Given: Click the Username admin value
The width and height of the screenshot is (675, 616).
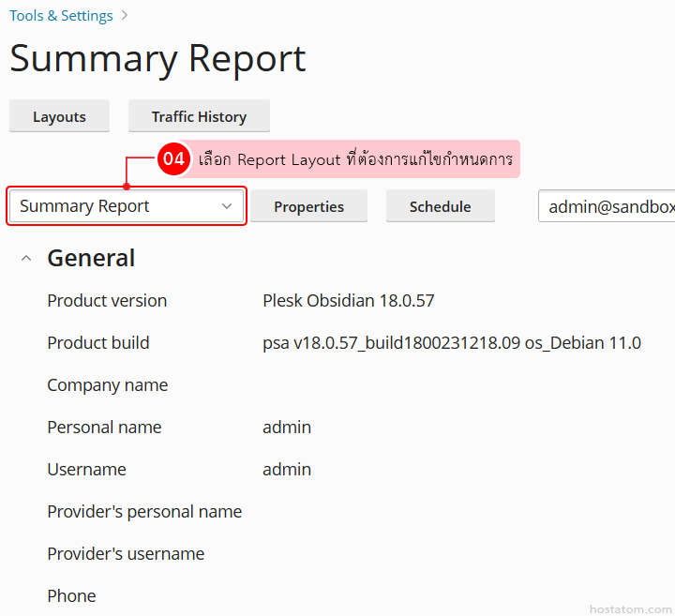Looking at the screenshot, I should tap(286, 470).
